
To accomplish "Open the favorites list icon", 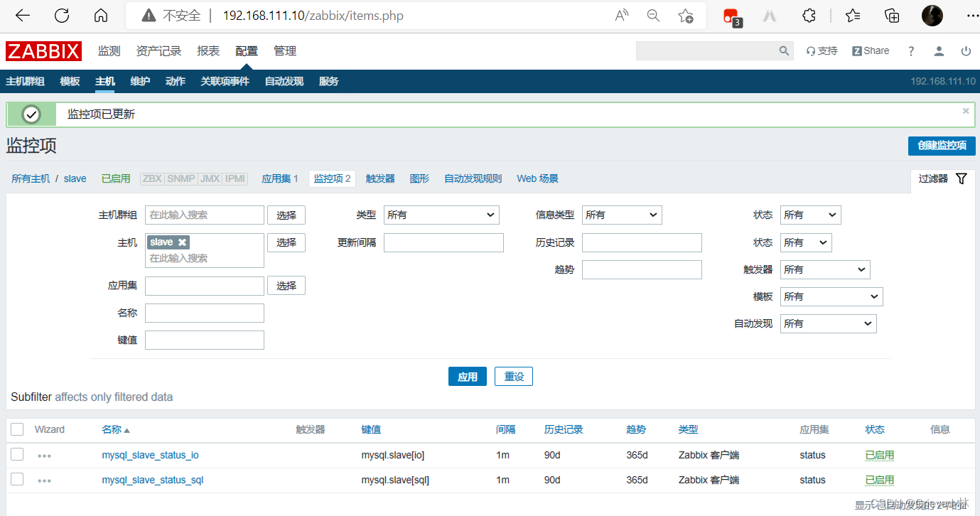I will (x=853, y=16).
